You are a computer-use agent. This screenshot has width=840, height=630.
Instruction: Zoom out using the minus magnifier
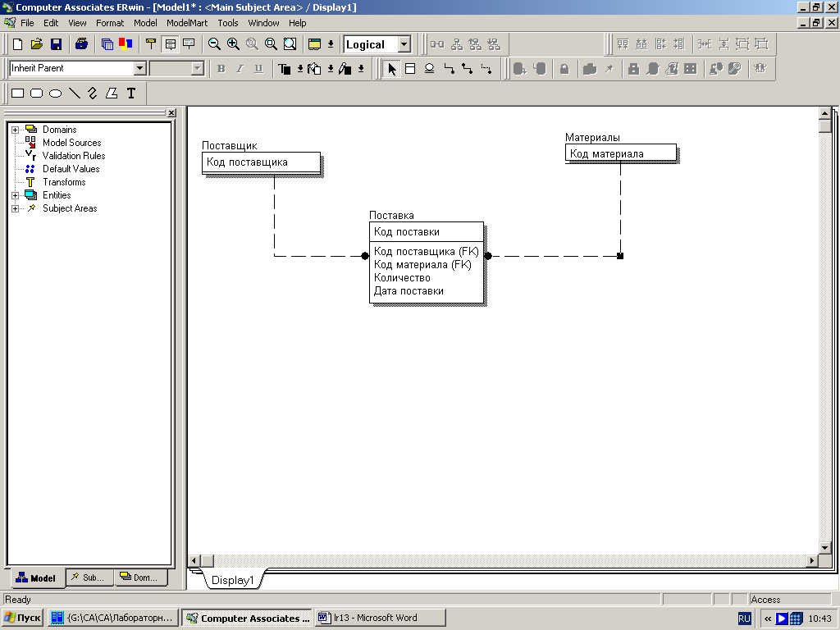214,44
